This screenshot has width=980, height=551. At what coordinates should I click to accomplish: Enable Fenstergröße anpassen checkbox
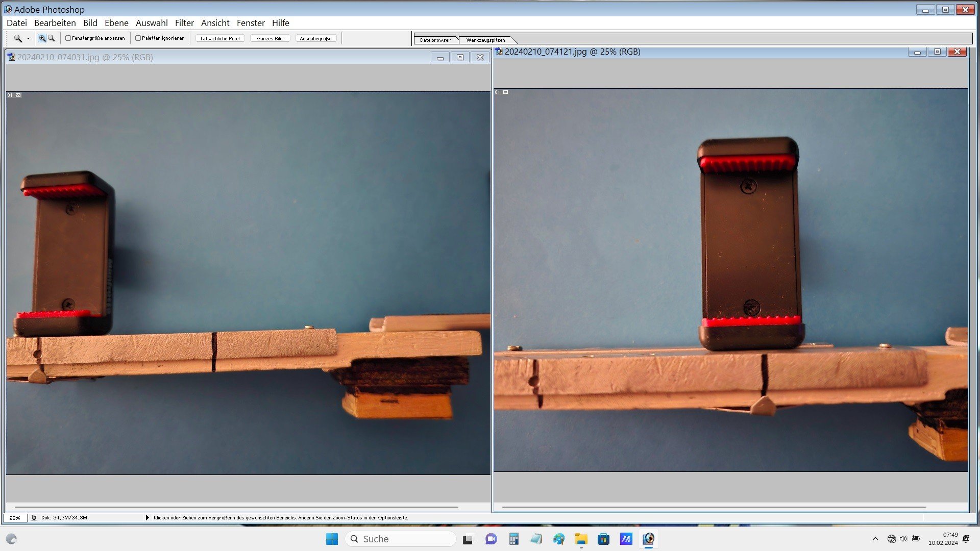(x=68, y=38)
